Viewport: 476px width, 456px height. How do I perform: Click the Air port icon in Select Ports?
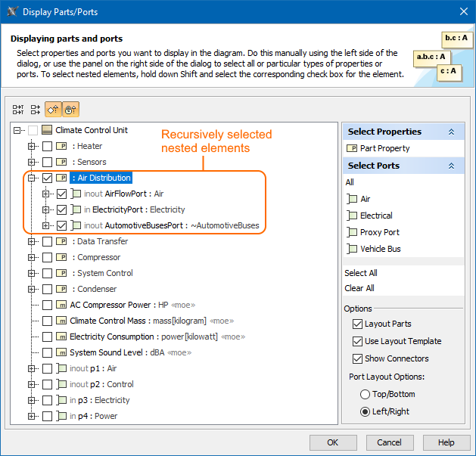click(x=352, y=199)
